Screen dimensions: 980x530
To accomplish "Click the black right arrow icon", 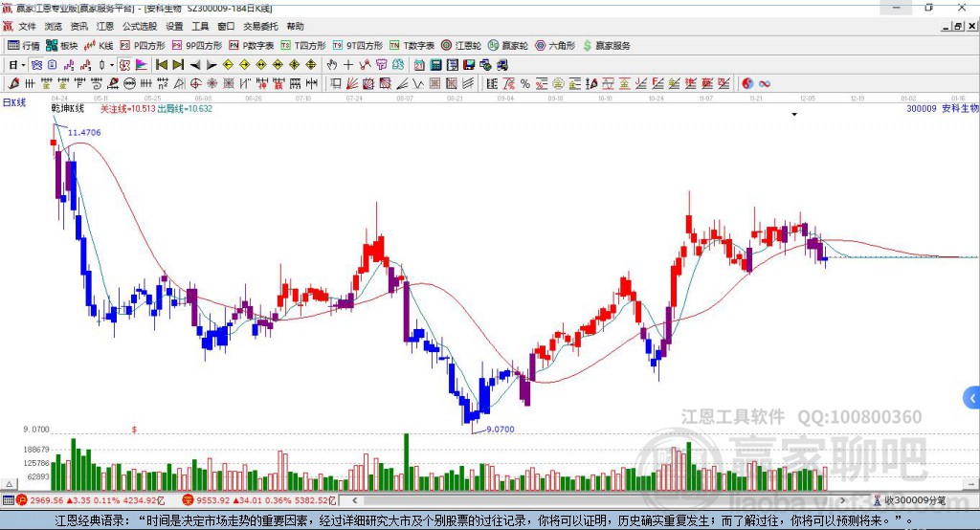I will point(212,65).
